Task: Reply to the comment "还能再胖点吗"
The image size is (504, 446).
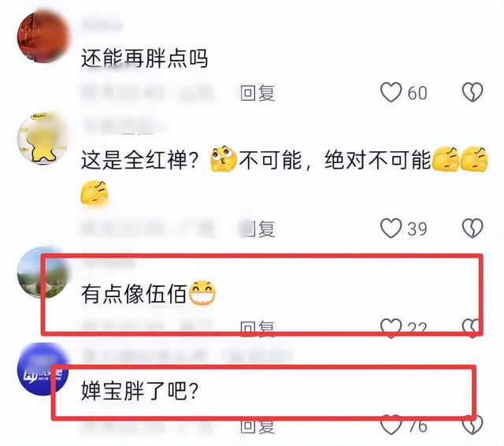Action: click(x=258, y=93)
